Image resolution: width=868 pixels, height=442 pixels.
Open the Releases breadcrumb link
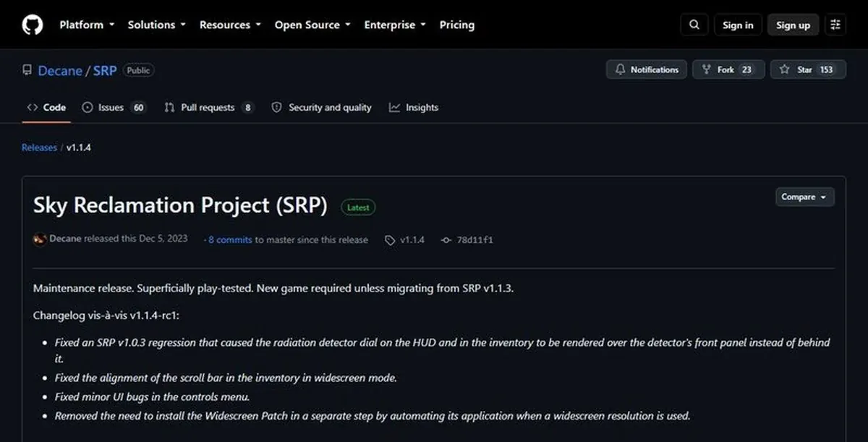39,147
